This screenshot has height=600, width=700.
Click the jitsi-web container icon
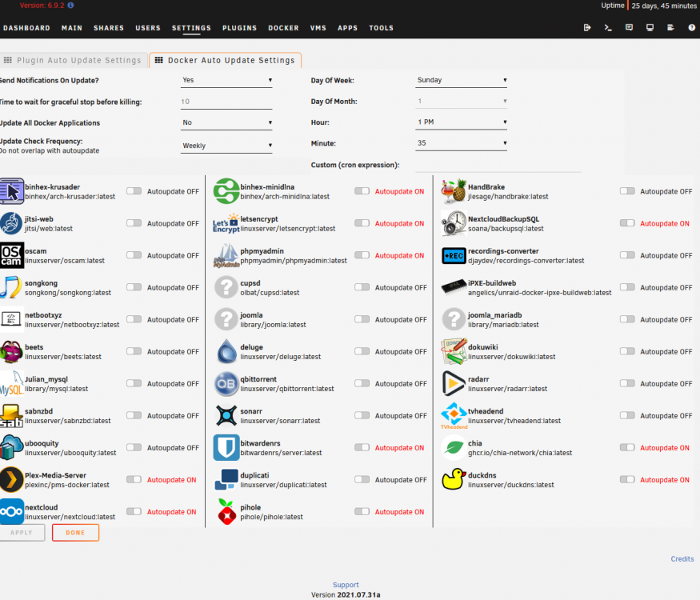(12, 223)
